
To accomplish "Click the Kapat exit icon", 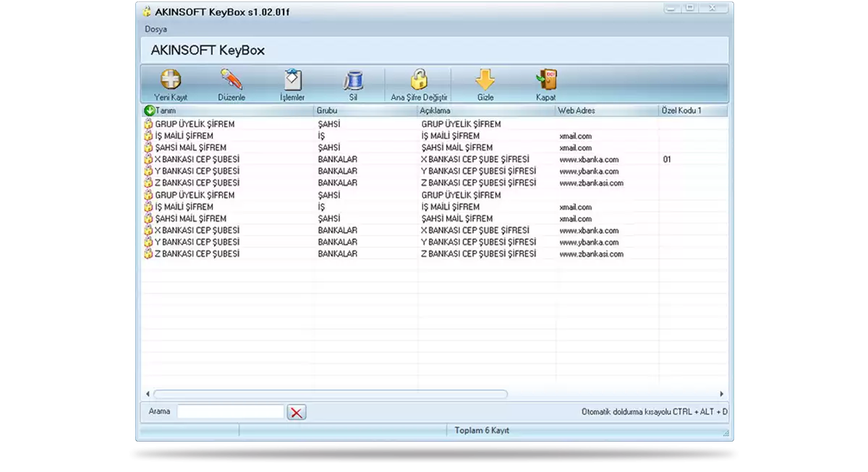I will tap(546, 80).
